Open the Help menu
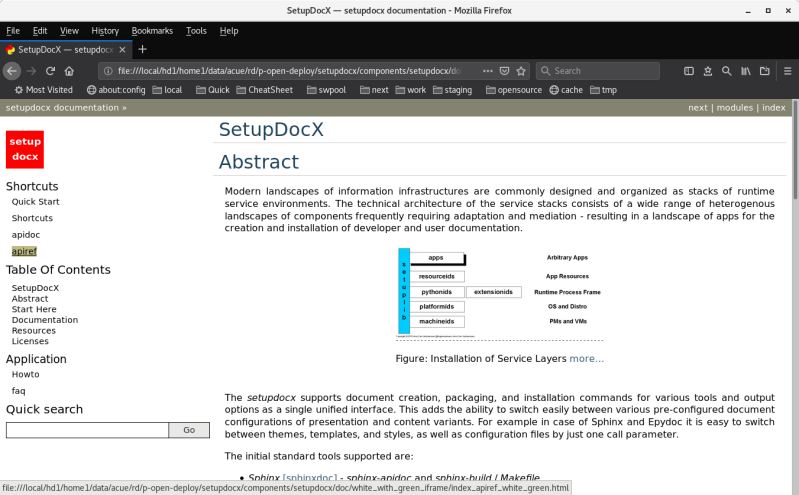799x495 pixels. click(x=229, y=31)
